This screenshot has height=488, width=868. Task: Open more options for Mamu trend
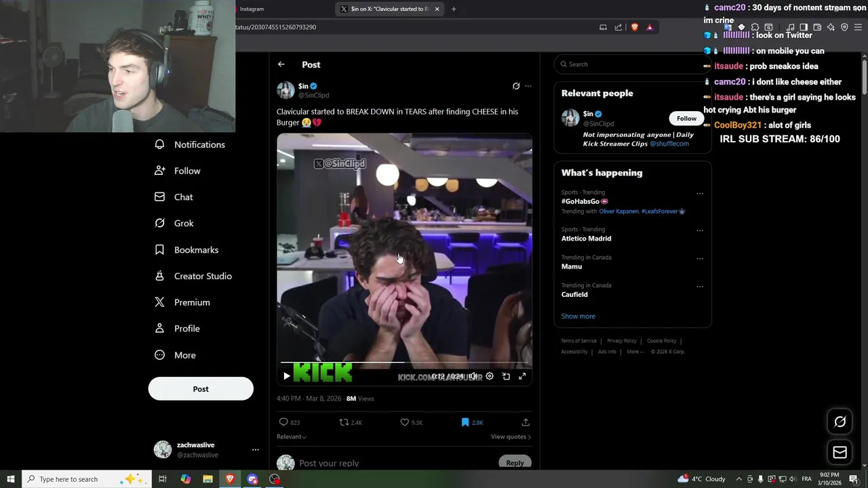pyautogui.click(x=700, y=258)
